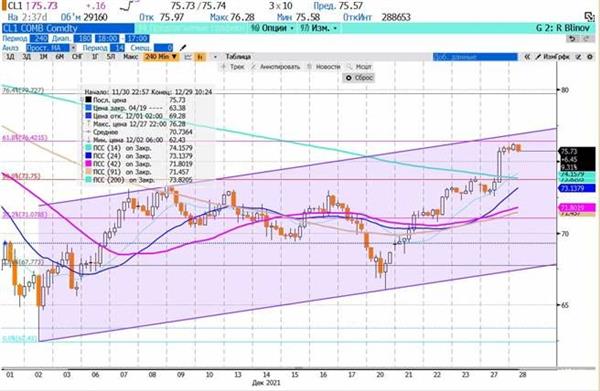Click the pencil icon beside ИзмГрфк
Screen dimensions: 600x391
click(538, 57)
